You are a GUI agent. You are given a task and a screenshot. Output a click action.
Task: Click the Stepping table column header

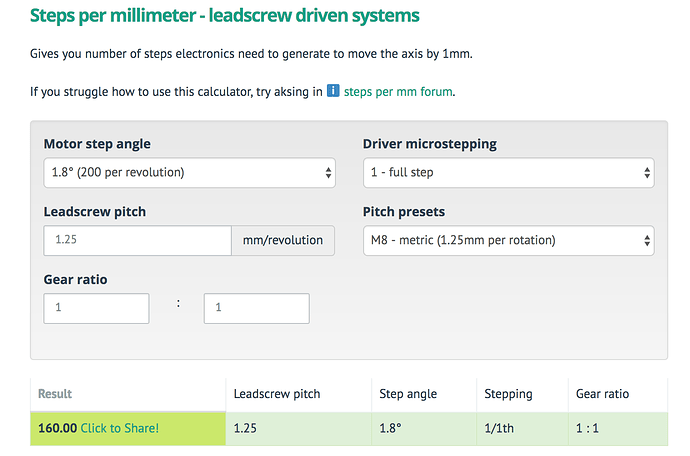(508, 394)
